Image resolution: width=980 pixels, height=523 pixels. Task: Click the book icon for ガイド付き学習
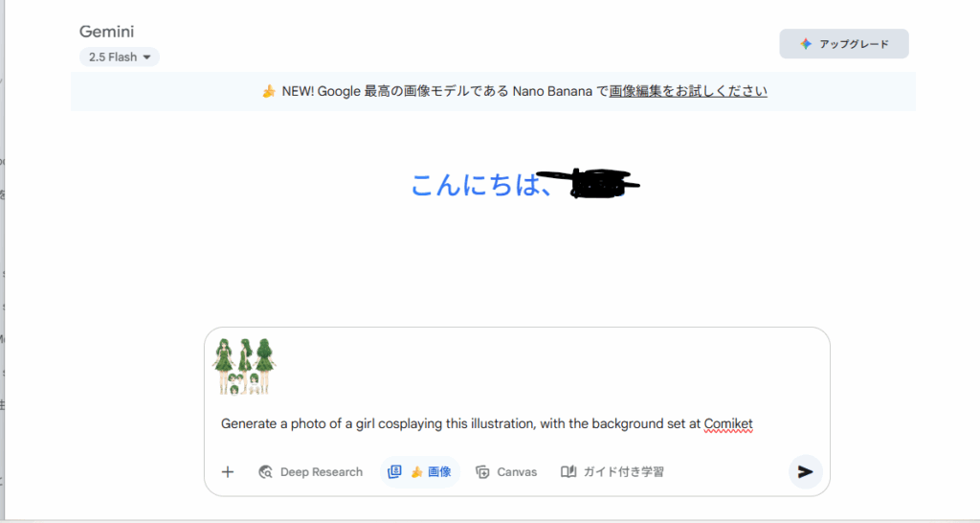[x=568, y=471]
